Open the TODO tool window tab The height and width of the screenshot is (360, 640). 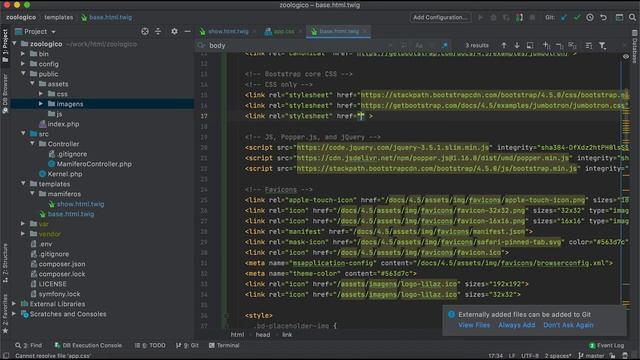click(150, 345)
